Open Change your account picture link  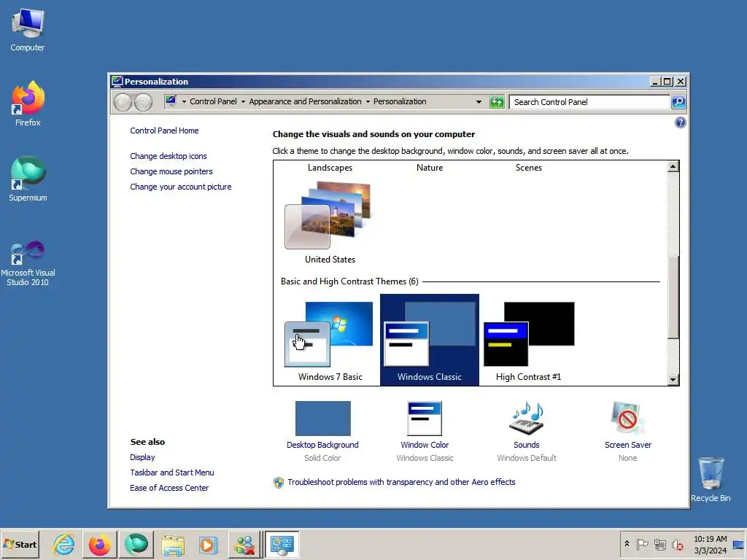(x=181, y=187)
